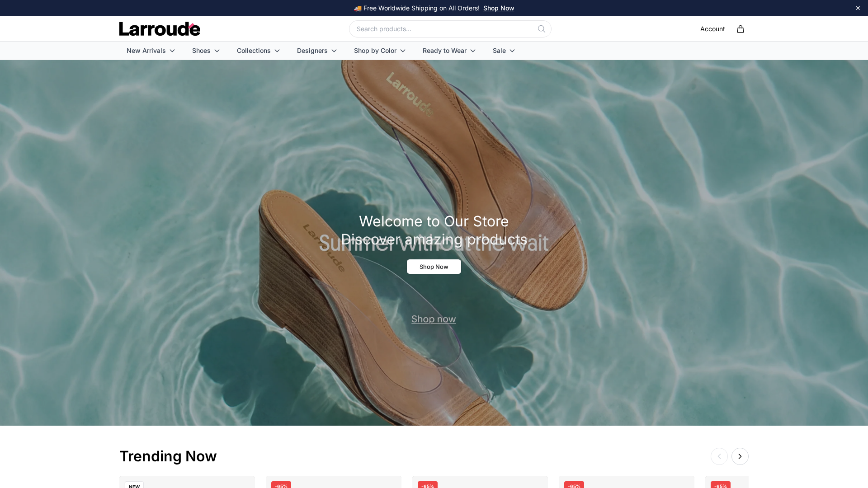This screenshot has width=868, height=488.
Task: Click Shop Now link in top banner
Action: coord(499,8)
